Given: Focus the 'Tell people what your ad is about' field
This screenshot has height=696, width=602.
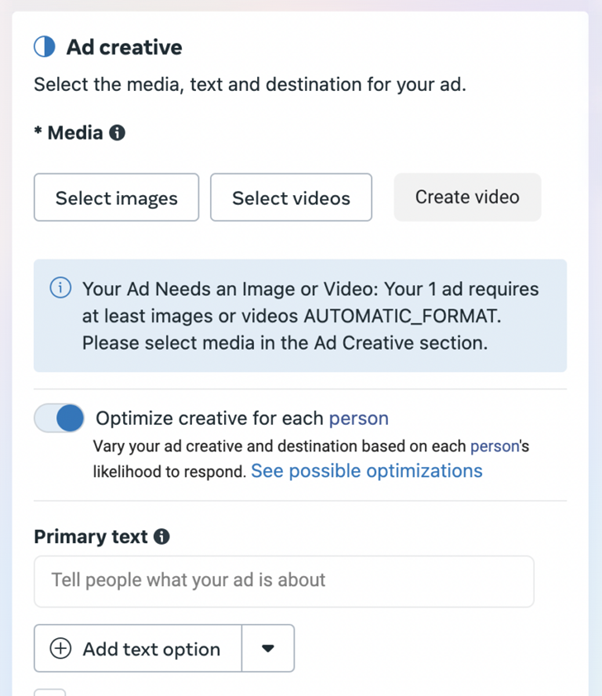Looking at the screenshot, I should (x=284, y=581).
